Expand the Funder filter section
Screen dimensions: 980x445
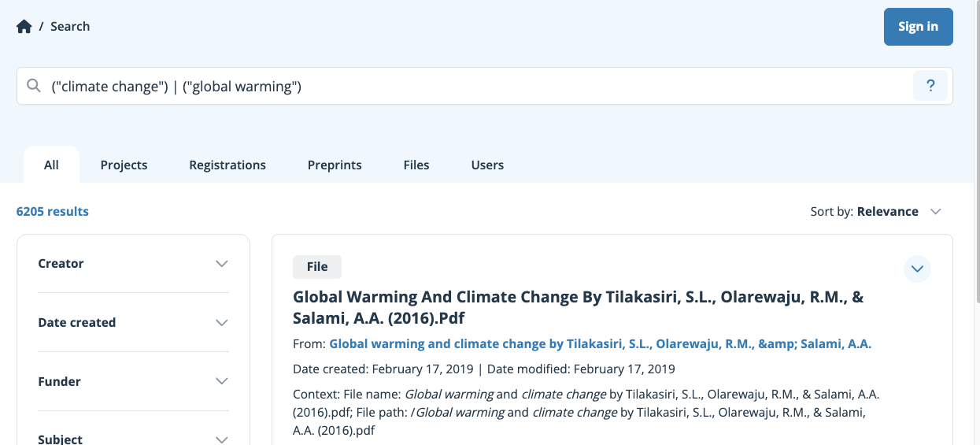(133, 382)
